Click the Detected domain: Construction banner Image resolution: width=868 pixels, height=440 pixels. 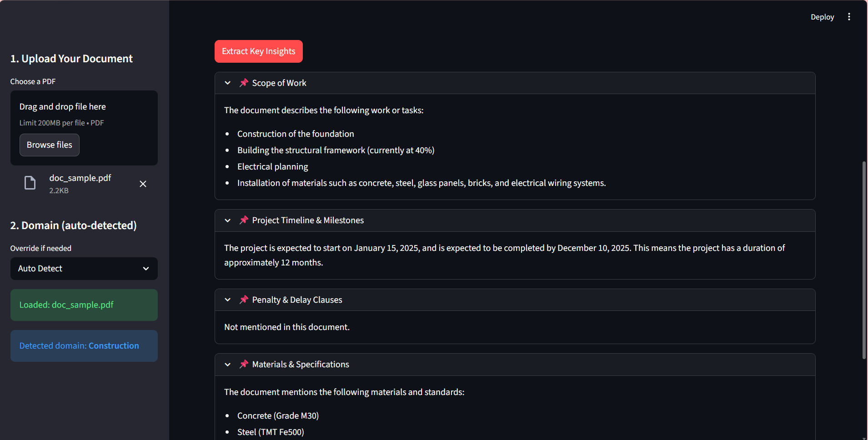pos(84,346)
